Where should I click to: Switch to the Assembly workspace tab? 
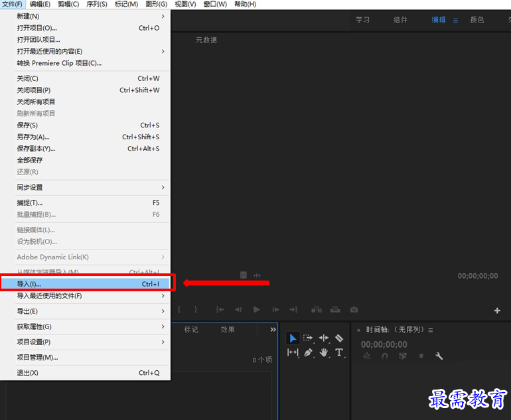401,20
